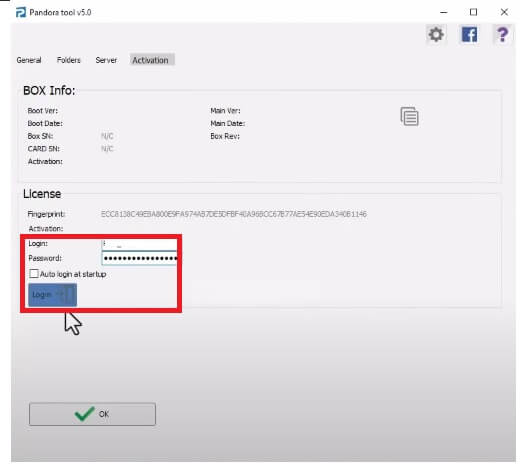The height and width of the screenshot is (466, 527).
Task: Select the Activation tab
Action: click(152, 60)
